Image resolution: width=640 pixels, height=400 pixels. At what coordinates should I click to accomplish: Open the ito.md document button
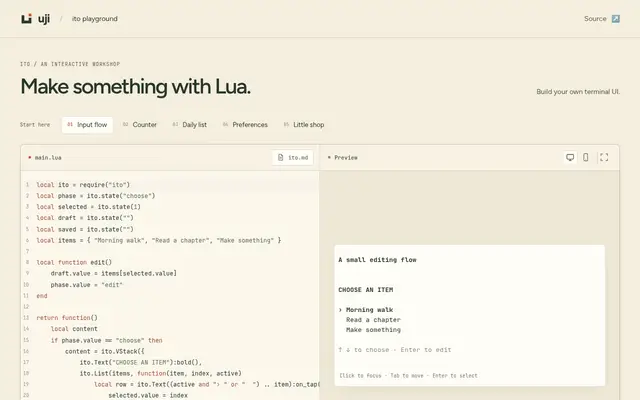point(293,158)
